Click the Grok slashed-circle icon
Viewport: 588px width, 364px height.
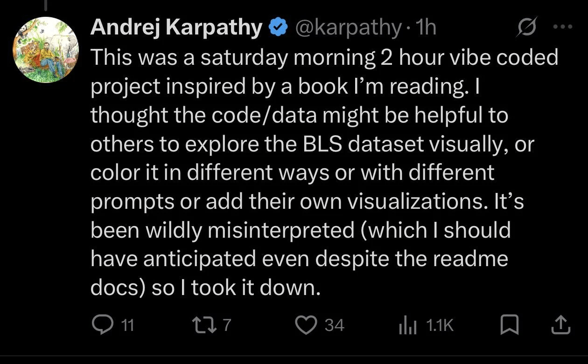click(x=528, y=28)
